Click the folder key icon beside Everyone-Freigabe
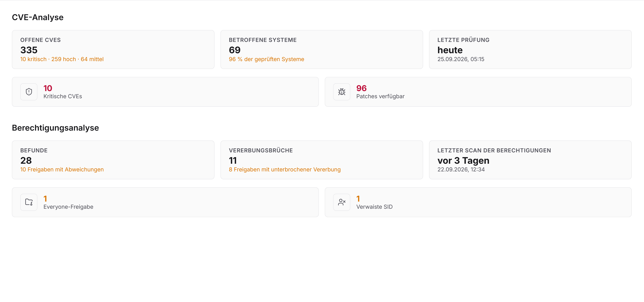The height and width of the screenshot is (302, 644). [29, 202]
